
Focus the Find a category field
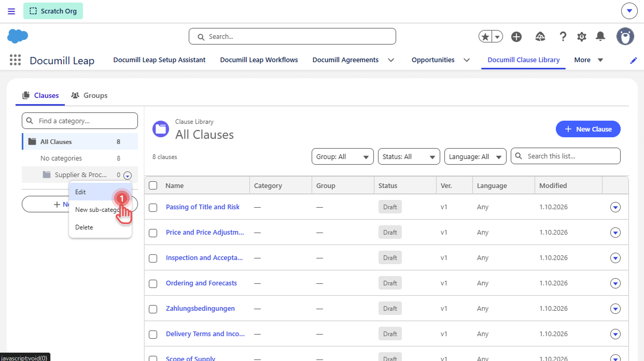click(x=80, y=121)
